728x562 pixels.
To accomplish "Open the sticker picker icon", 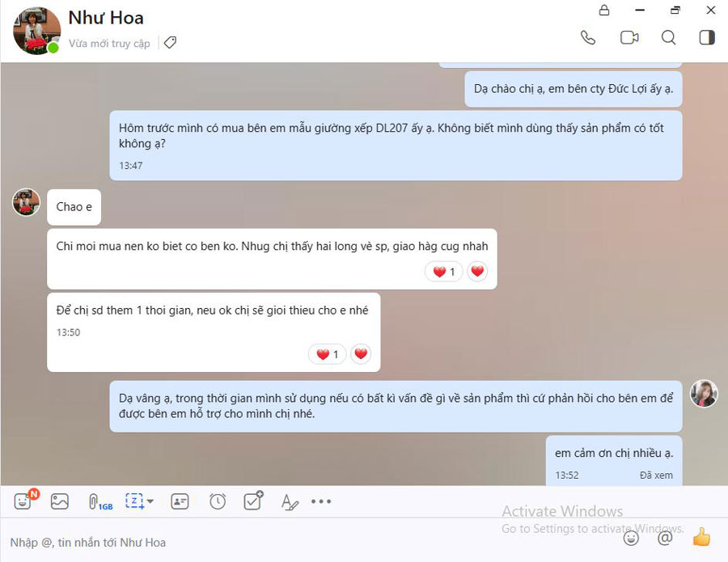I will click(x=23, y=501).
